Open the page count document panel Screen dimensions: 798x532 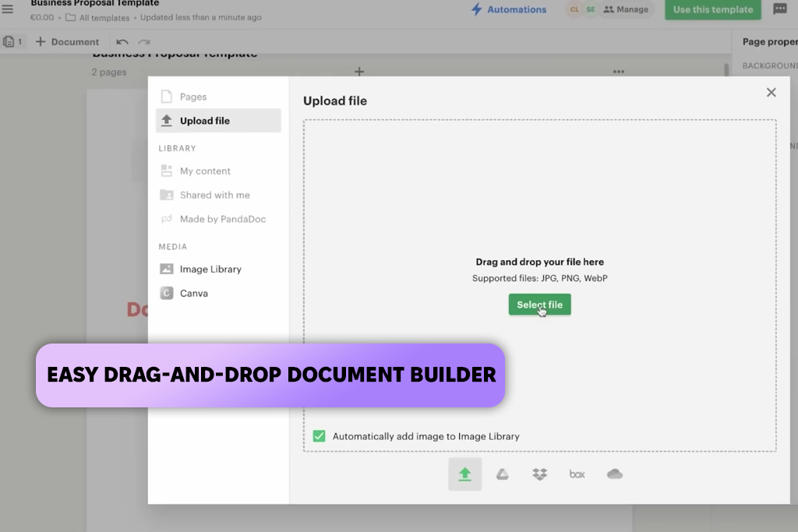[13, 42]
